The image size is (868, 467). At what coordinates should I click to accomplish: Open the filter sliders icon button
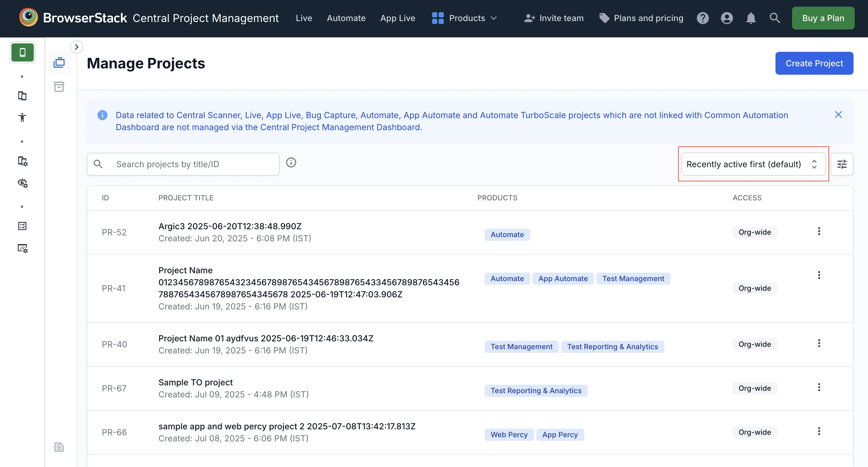click(x=842, y=164)
